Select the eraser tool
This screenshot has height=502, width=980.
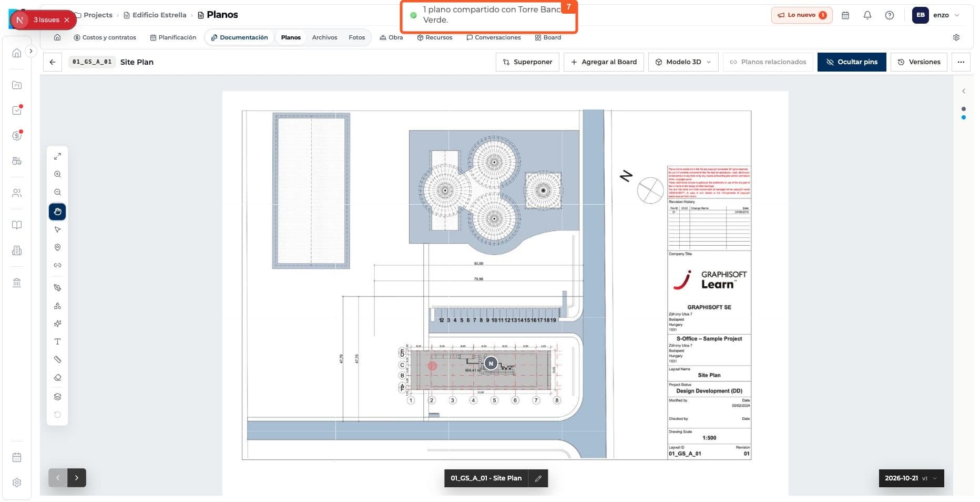point(57,377)
